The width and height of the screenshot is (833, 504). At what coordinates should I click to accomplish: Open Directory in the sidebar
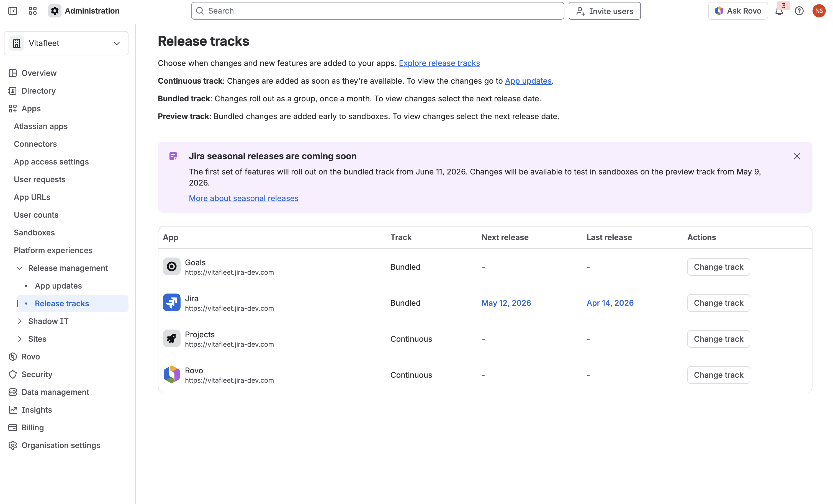pyautogui.click(x=66, y=91)
